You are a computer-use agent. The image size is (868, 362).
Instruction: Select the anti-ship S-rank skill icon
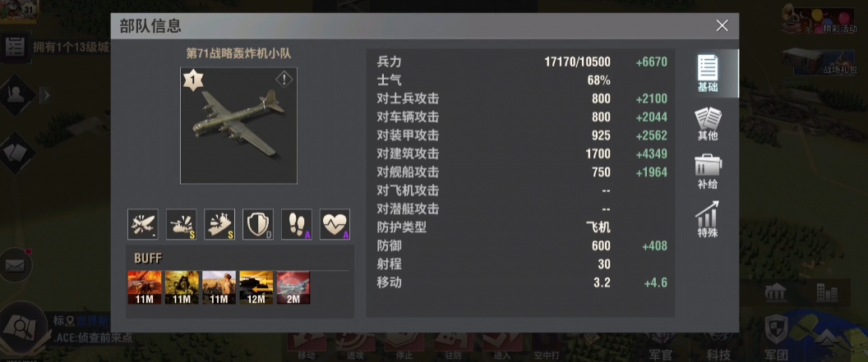(x=219, y=224)
